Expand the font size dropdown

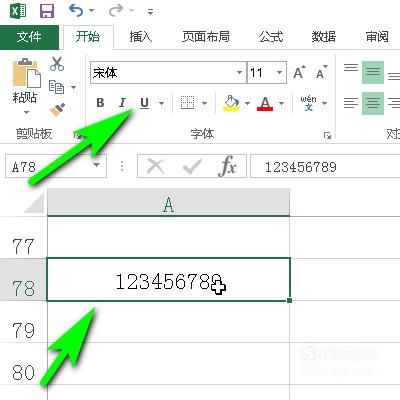pos(280,72)
